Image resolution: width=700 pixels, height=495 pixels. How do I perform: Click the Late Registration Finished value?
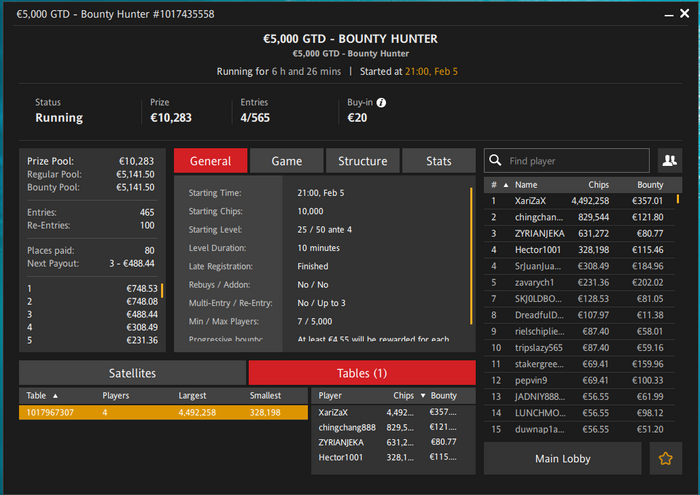click(312, 266)
